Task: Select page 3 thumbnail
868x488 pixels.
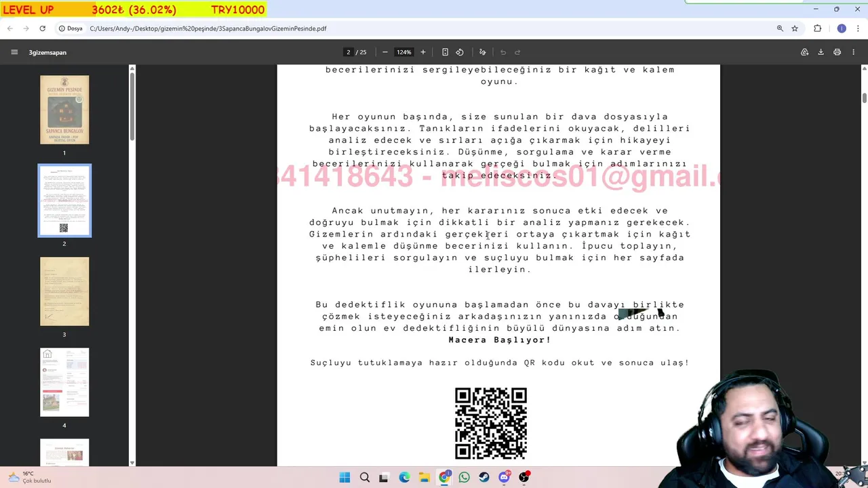Action: click(64, 291)
